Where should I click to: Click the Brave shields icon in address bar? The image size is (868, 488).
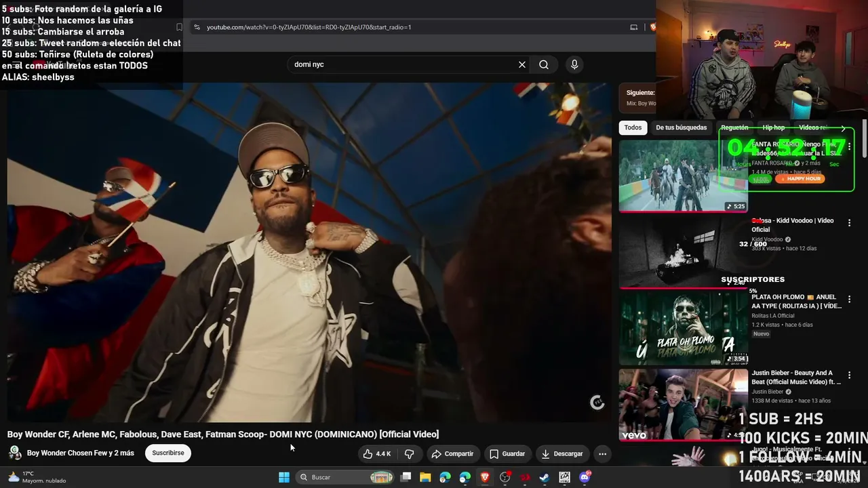[x=652, y=27]
